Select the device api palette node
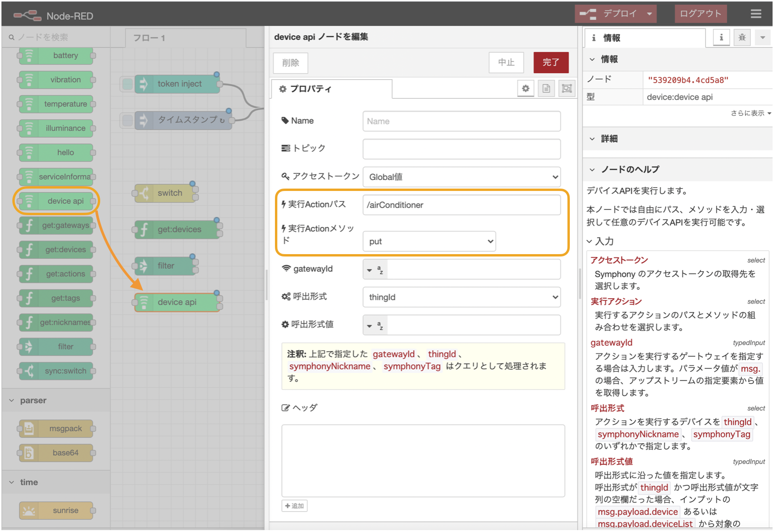 (56, 201)
